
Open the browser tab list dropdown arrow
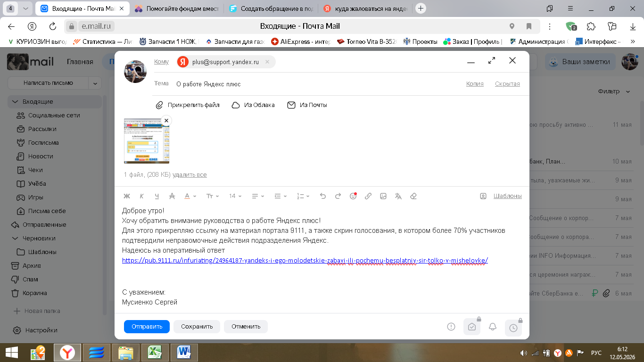pyautogui.click(x=25, y=8)
